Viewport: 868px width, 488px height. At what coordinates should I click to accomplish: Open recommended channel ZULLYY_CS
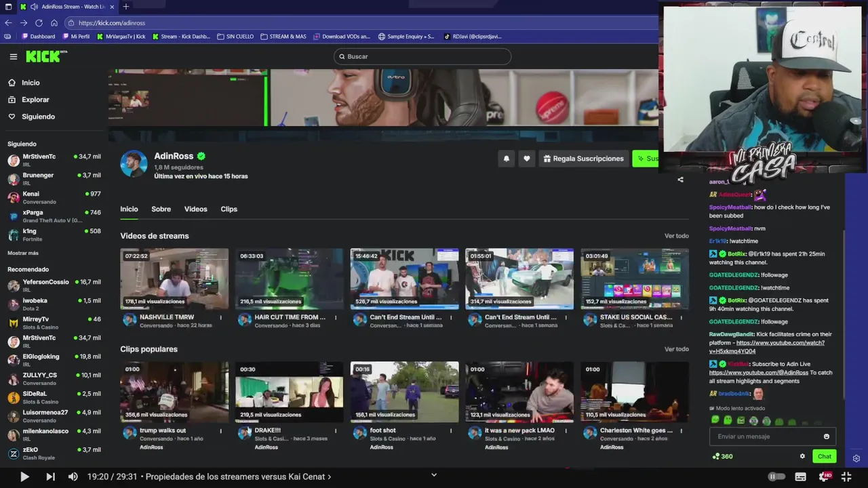54,378
